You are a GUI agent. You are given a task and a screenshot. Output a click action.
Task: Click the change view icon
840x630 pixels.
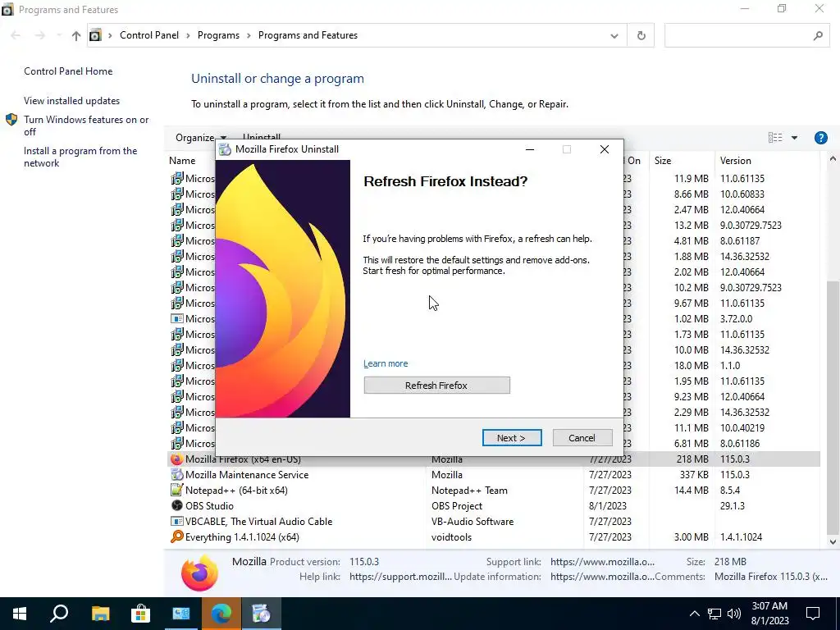click(775, 138)
